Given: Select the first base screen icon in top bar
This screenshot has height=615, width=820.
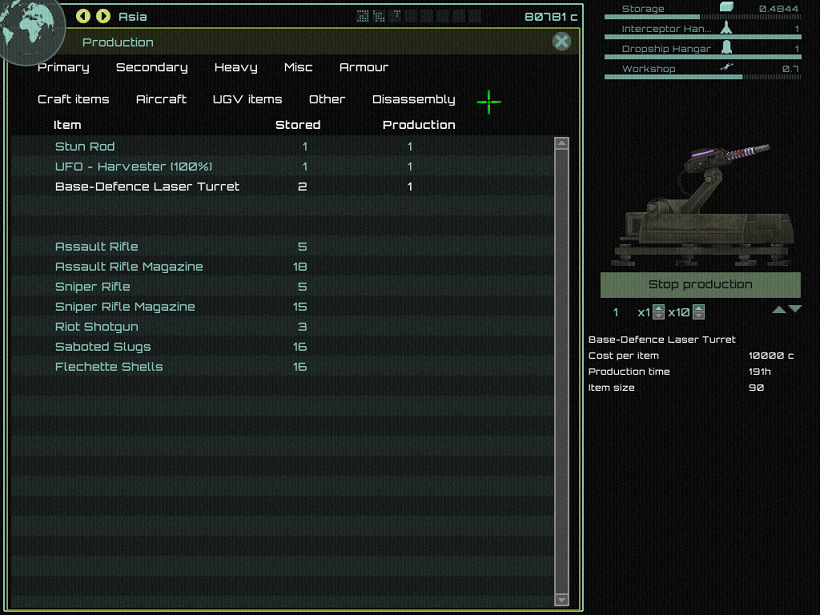Looking at the screenshot, I should coord(363,16).
